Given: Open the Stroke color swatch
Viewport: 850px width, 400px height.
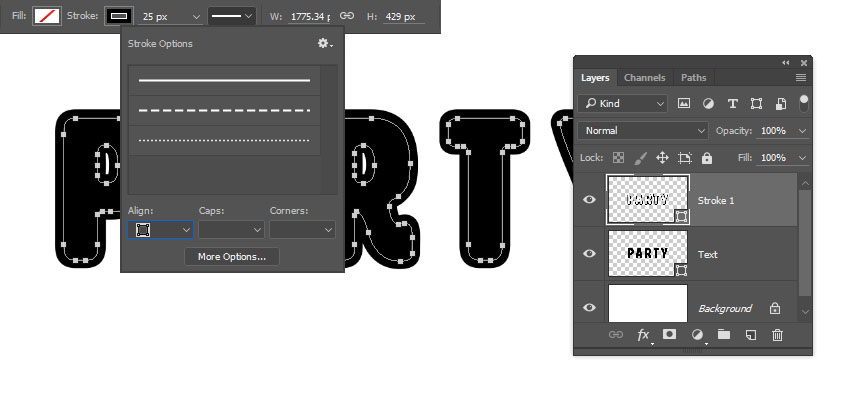Looking at the screenshot, I should [117, 17].
